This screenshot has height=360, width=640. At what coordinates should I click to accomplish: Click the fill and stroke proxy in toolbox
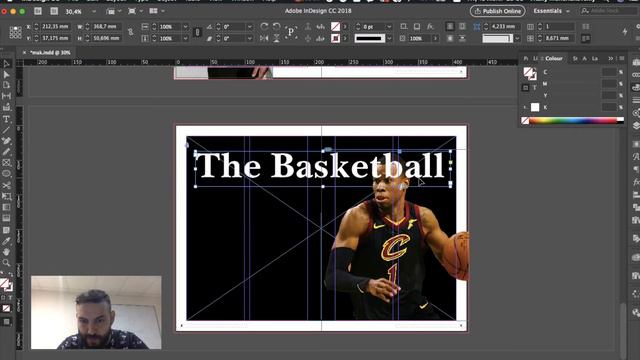click(x=6, y=284)
